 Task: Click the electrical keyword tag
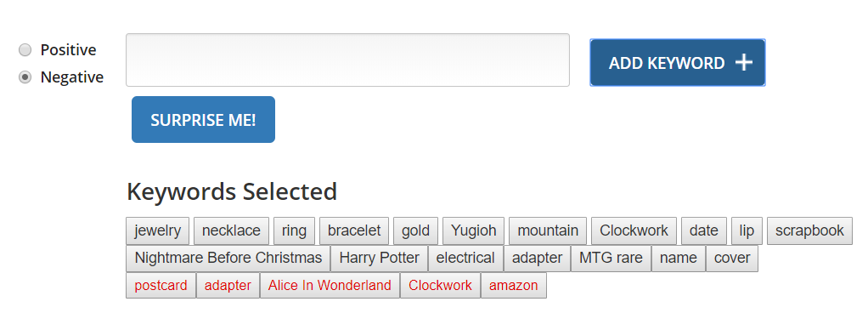[465, 259]
